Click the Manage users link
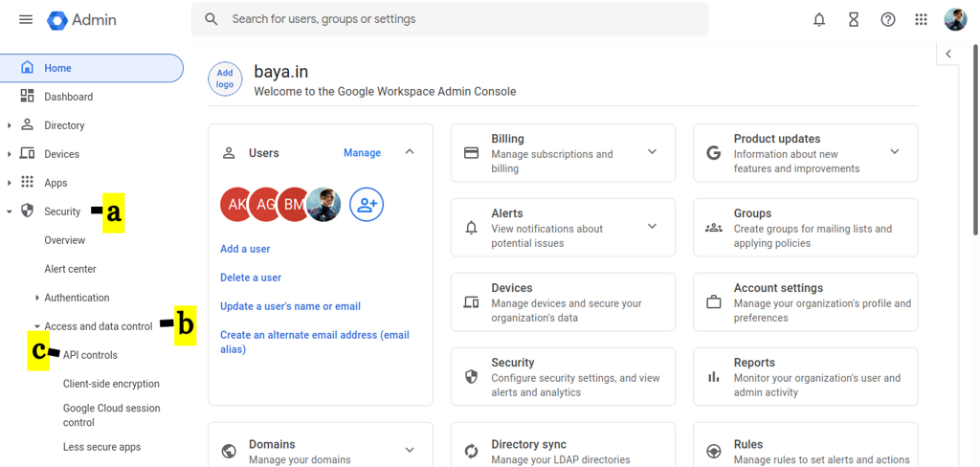 (x=362, y=153)
